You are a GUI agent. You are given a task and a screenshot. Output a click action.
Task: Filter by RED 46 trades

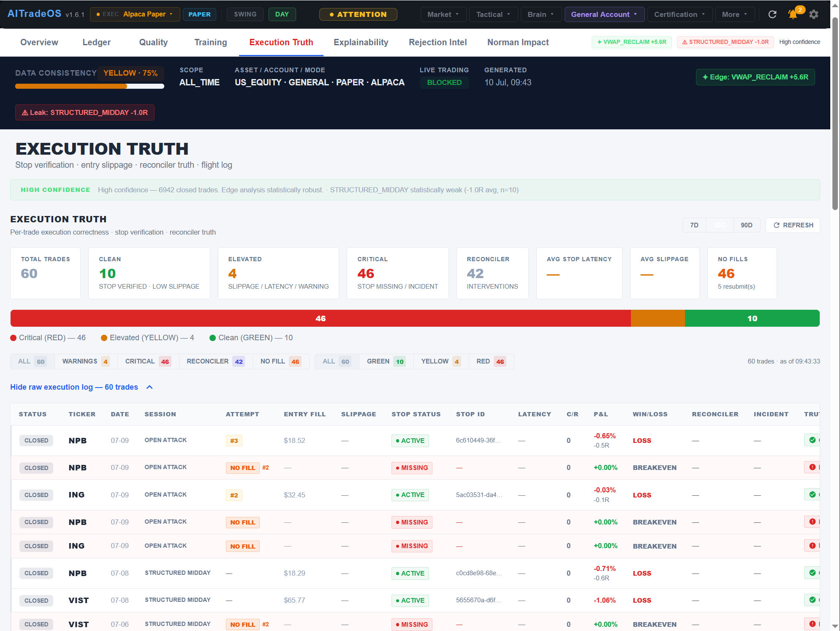click(491, 361)
